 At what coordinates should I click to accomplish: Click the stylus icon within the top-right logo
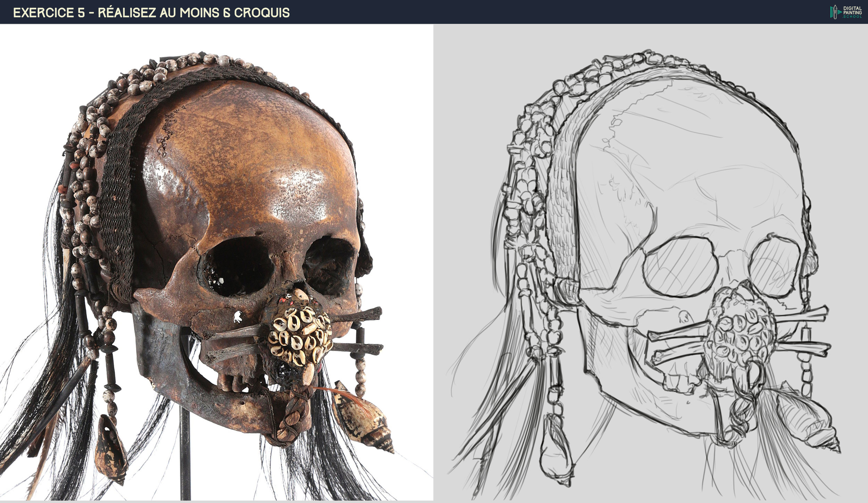click(835, 11)
